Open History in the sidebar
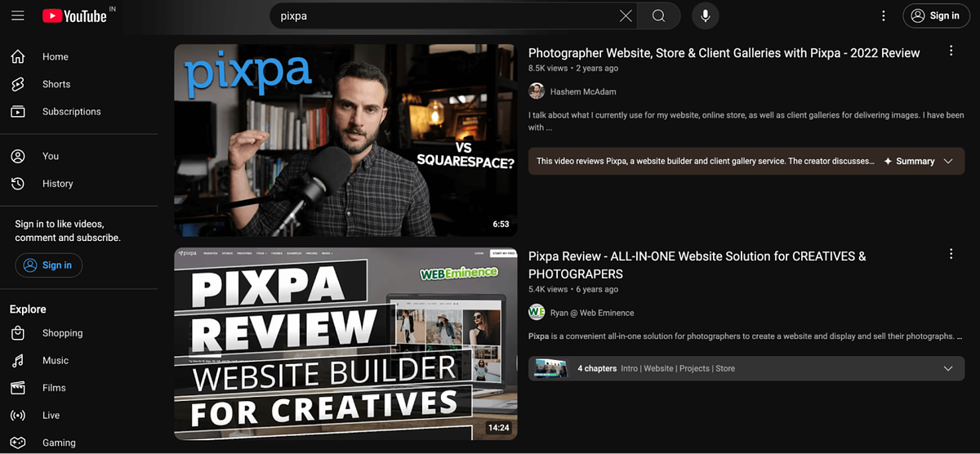Viewport: 980px width, 454px height. coord(57,184)
